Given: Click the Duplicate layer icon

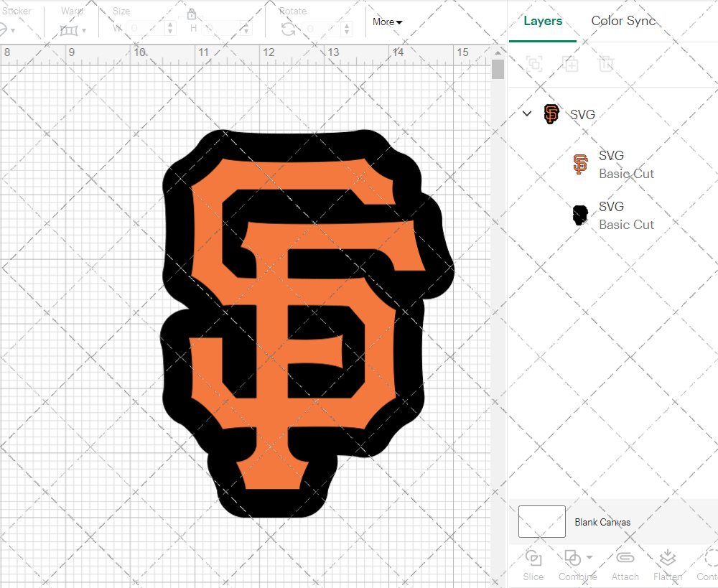Looking at the screenshot, I should pyautogui.click(x=570, y=64).
